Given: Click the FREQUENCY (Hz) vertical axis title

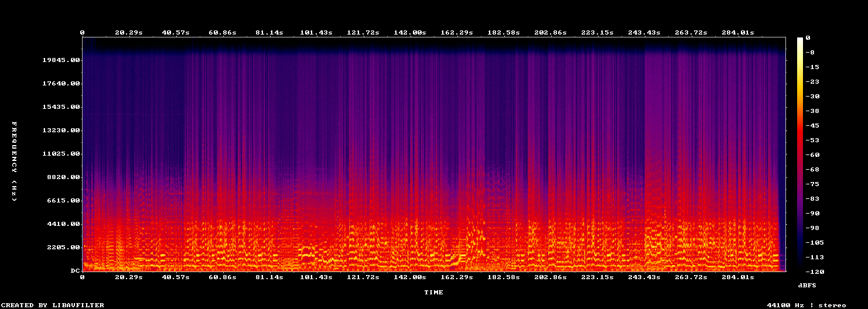Looking at the screenshot, I should click(x=13, y=162).
